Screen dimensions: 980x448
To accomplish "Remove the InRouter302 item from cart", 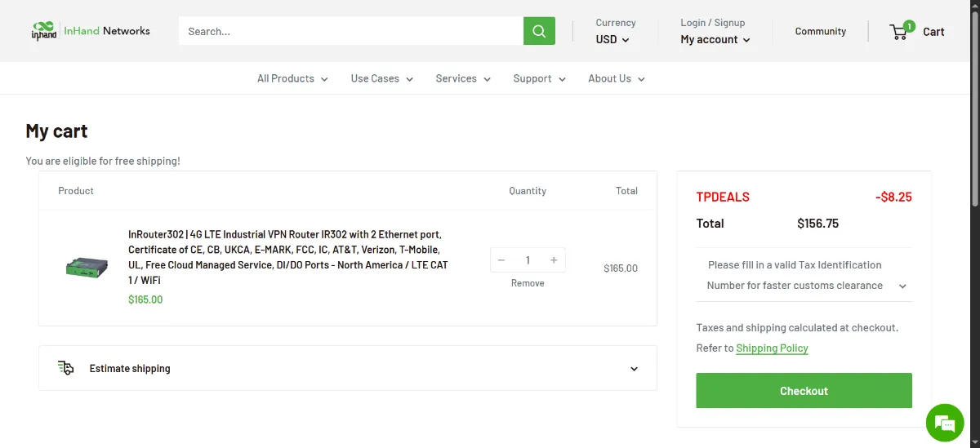I will click(x=528, y=283).
